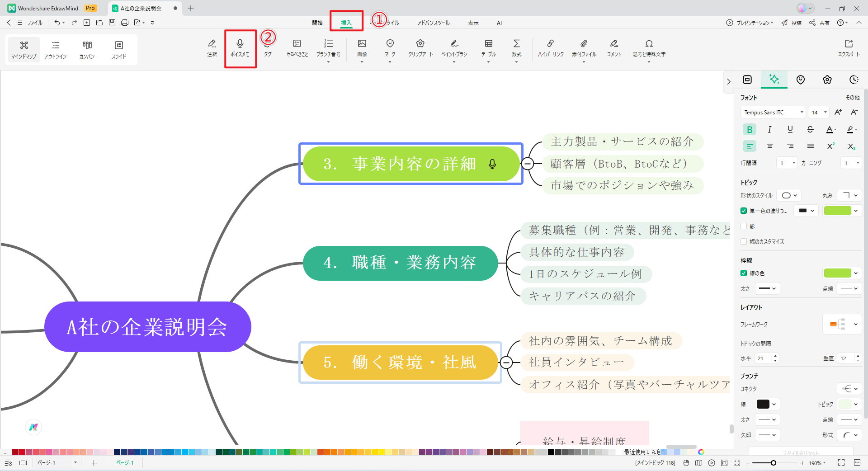Open the 表示 ribbon tab
The width and height of the screenshot is (868, 471).
(x=473, y=23)
